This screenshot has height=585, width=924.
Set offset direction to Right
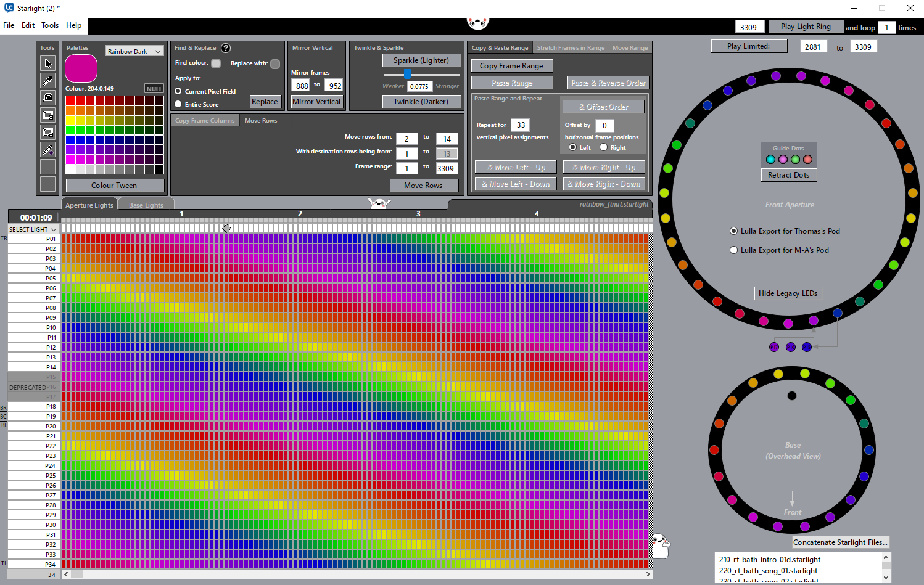(603, 147)
